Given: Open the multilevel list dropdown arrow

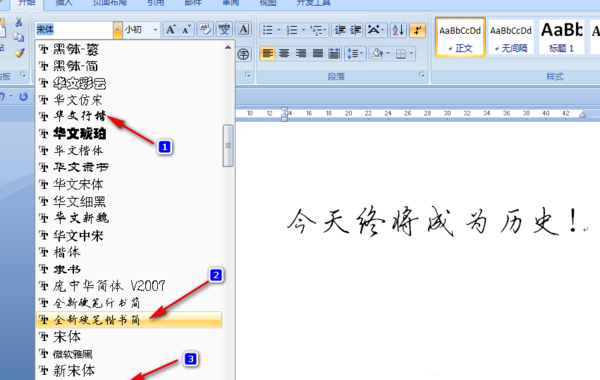Looking at the screenshot, I should point(325,30).
